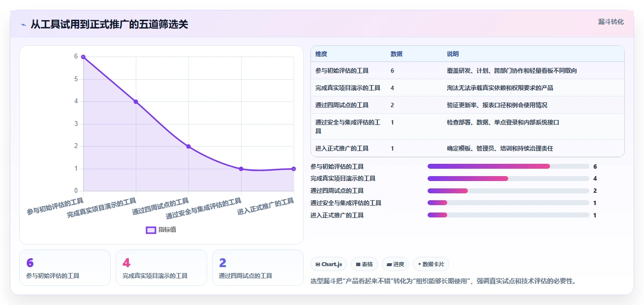This screenshot has width=644, height=305.
Task: Toggle the 指标值 legend item
Action: click(x=161, y=230)
